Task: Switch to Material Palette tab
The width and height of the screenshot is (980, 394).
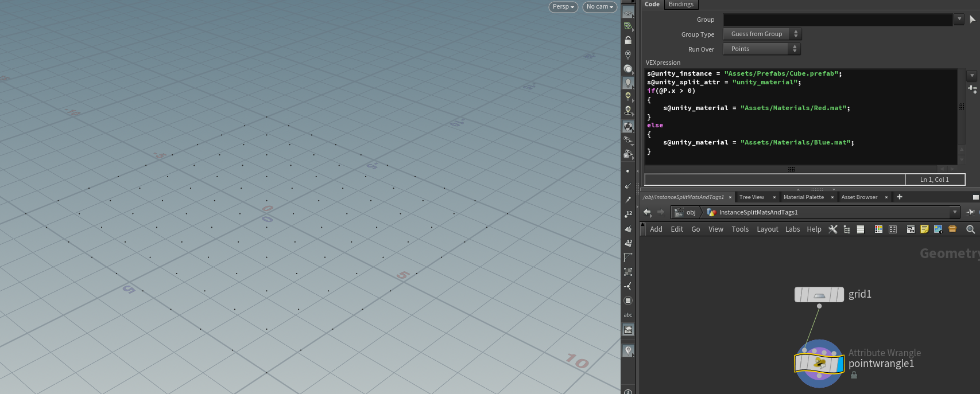Action: point(803,197)
